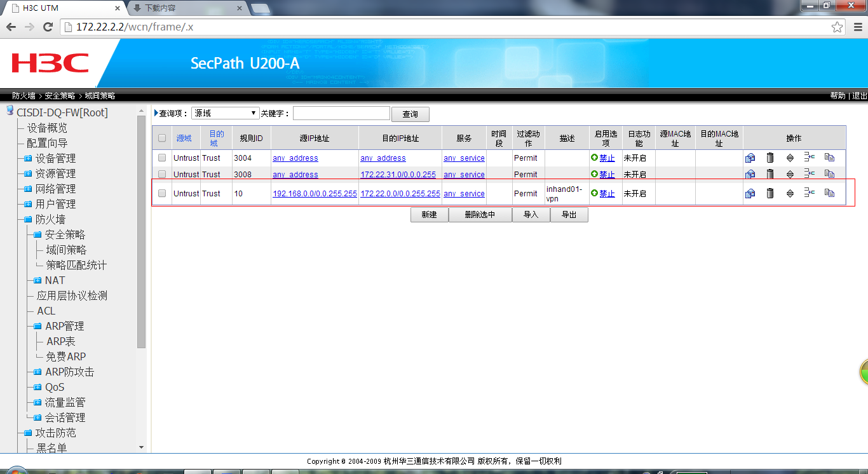Click the insert rule icon for rule 3004
This screenshot has width=868, height=474.
809,158
